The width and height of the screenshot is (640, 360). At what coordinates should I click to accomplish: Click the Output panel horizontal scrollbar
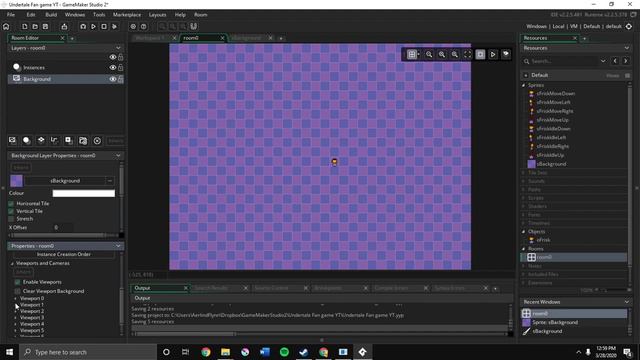tap(186, 334)
